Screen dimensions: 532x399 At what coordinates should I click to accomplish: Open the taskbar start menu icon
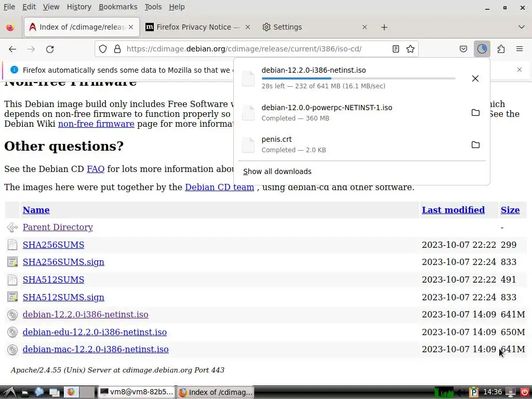pyautogui.click(x=9, y=392)
